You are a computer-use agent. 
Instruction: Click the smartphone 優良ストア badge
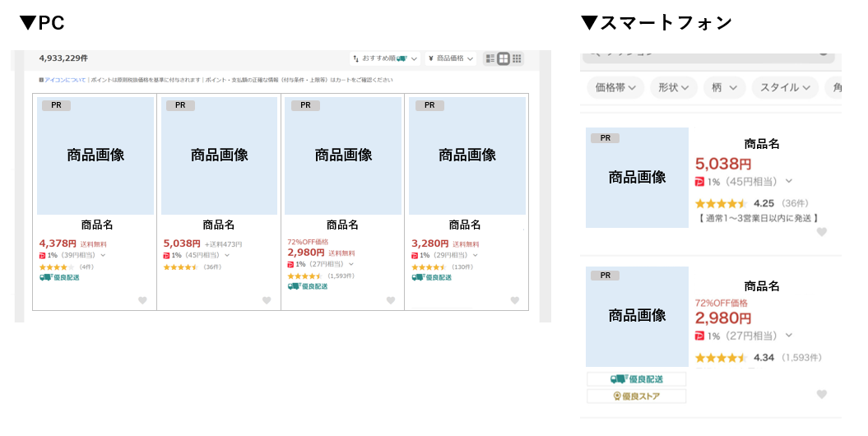[636, 397]
